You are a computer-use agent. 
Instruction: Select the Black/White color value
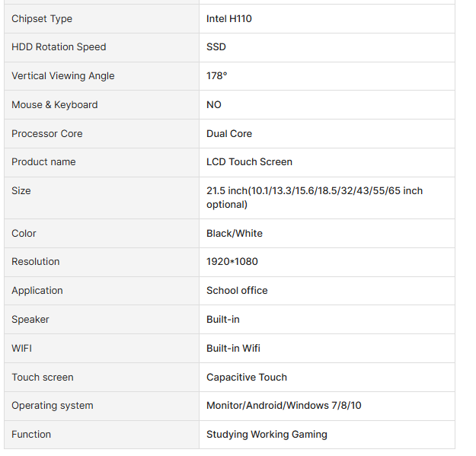(x=235, y=234)
